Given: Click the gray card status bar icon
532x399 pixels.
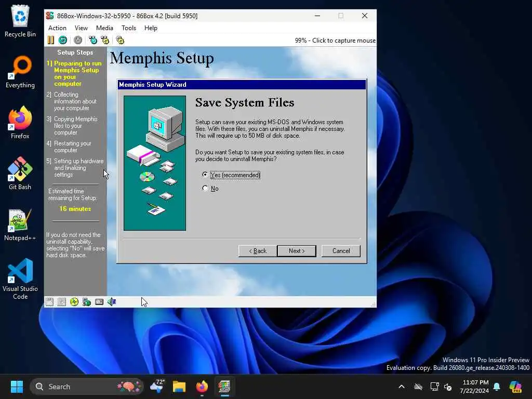Looking at the screenshot, I should 99,302.
